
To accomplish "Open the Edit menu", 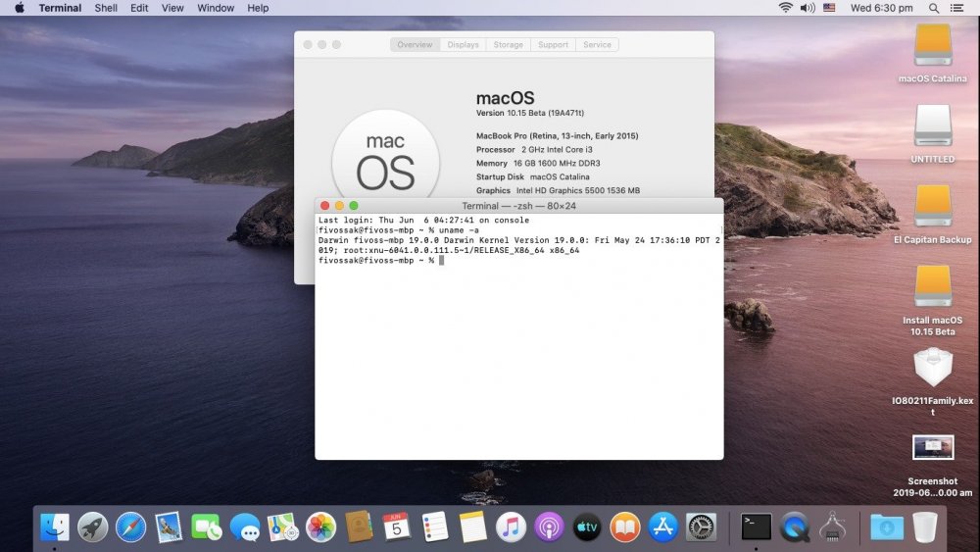I will (139, 8).
